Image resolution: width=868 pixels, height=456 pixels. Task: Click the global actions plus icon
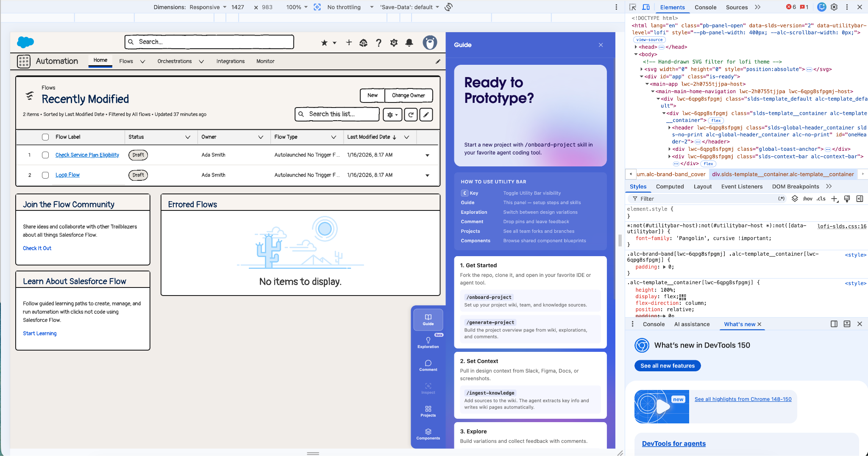pyautogui.click(x=349, y=42)
